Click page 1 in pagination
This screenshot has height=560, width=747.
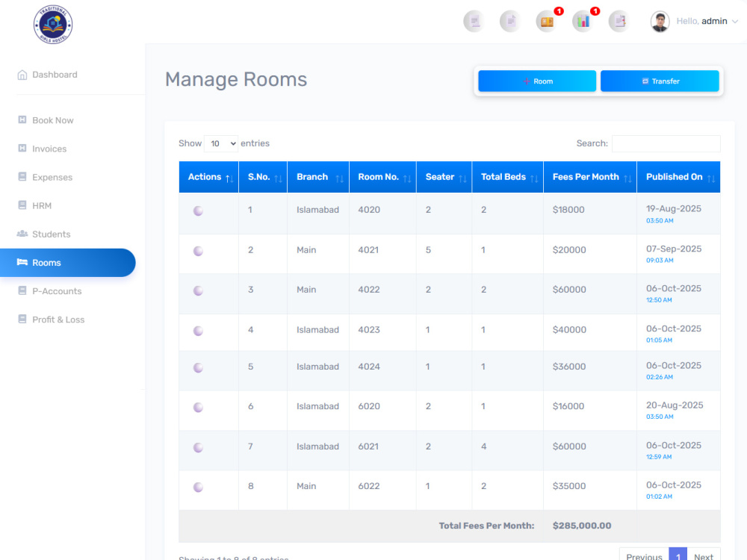(678, 556)
